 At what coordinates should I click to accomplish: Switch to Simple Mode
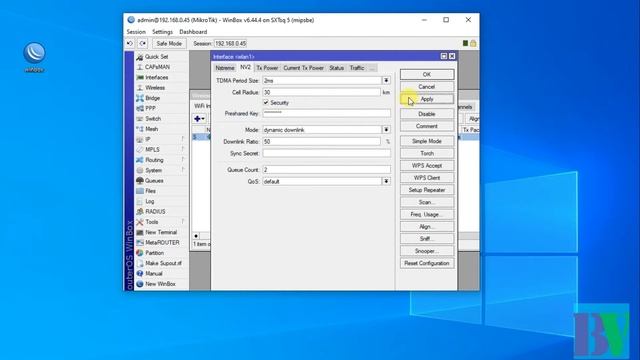click(x=427, y=141)
